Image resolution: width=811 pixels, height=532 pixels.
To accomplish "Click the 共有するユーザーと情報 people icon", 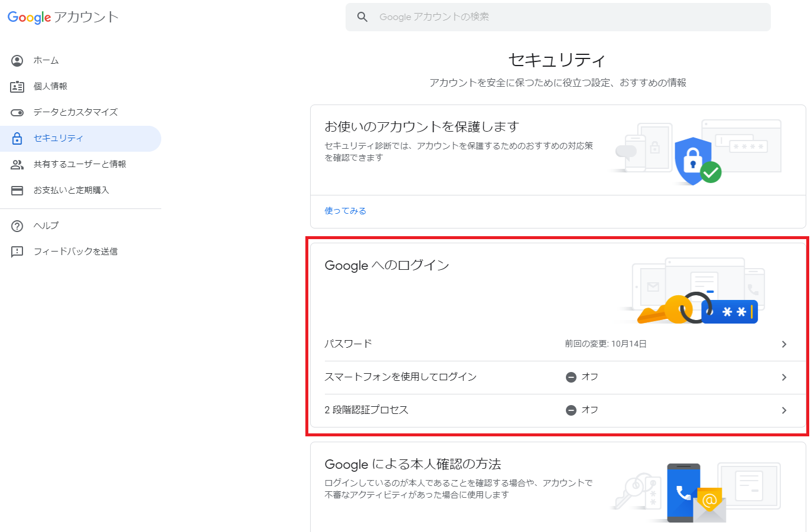I will [x=17, y=164].
